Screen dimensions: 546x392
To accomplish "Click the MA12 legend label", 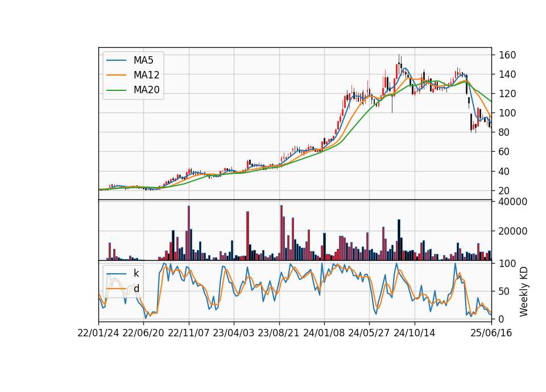I will coord(146,75).
